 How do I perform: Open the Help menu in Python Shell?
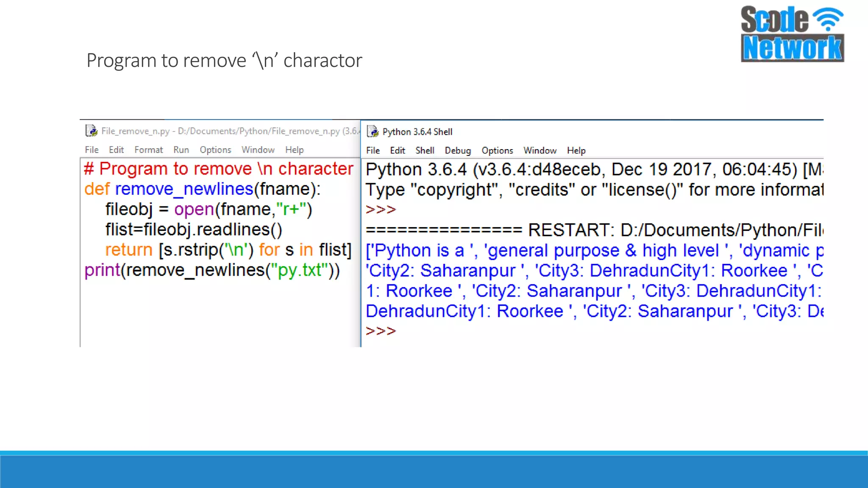[x=576, y=150]
